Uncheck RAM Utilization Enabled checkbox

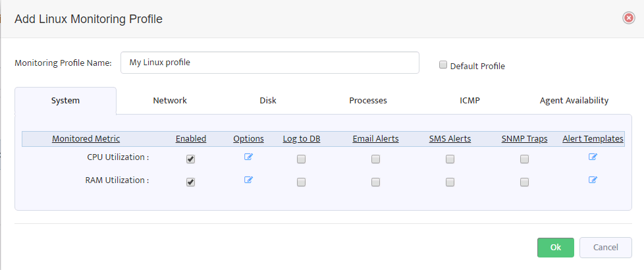pos(190,182)
